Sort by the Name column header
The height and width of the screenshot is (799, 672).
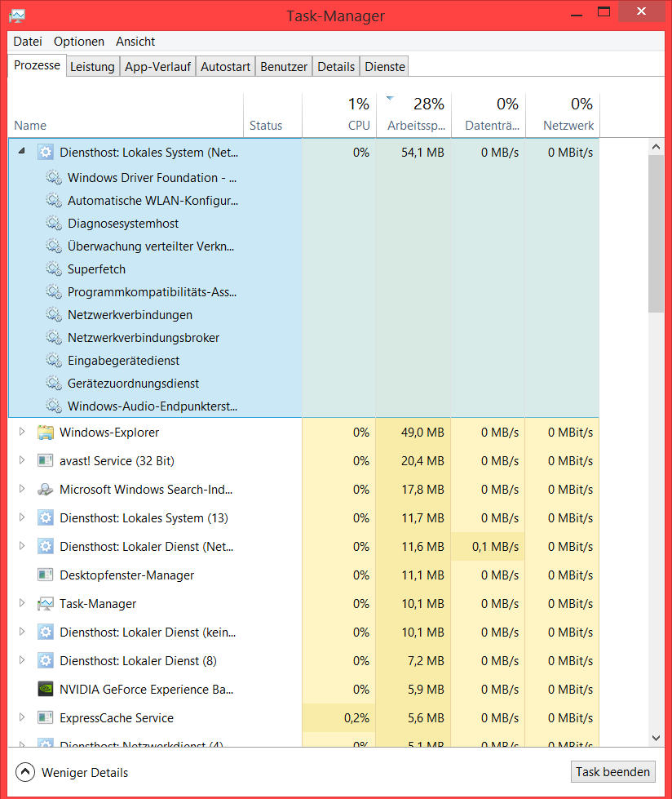[x=126, y=115]
